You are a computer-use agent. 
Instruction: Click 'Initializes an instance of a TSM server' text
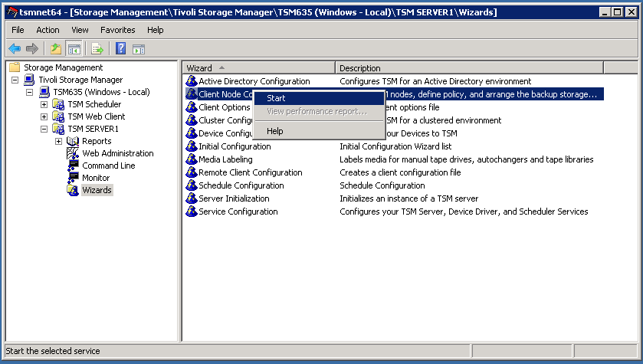tap(408, 198)
